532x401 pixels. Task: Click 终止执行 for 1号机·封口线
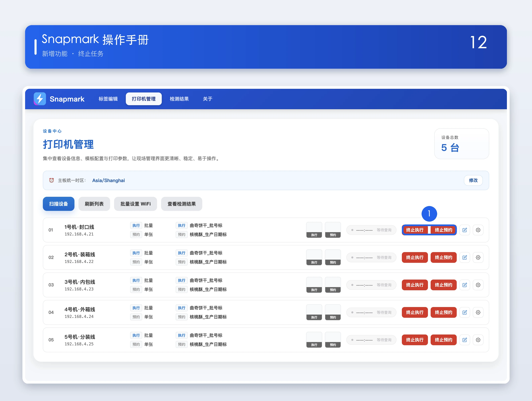tap(415, 230)
